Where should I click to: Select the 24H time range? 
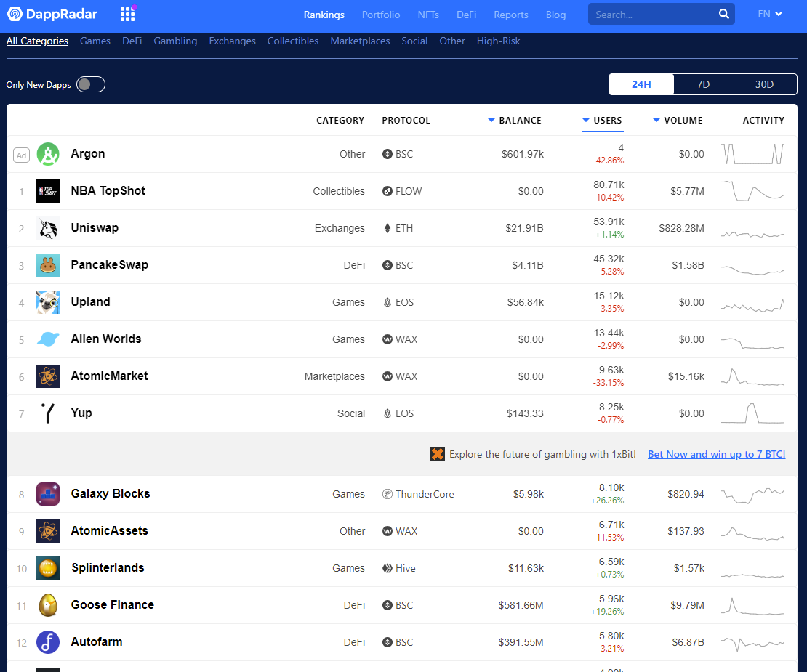pyautogui.click(x=641, y=84)
